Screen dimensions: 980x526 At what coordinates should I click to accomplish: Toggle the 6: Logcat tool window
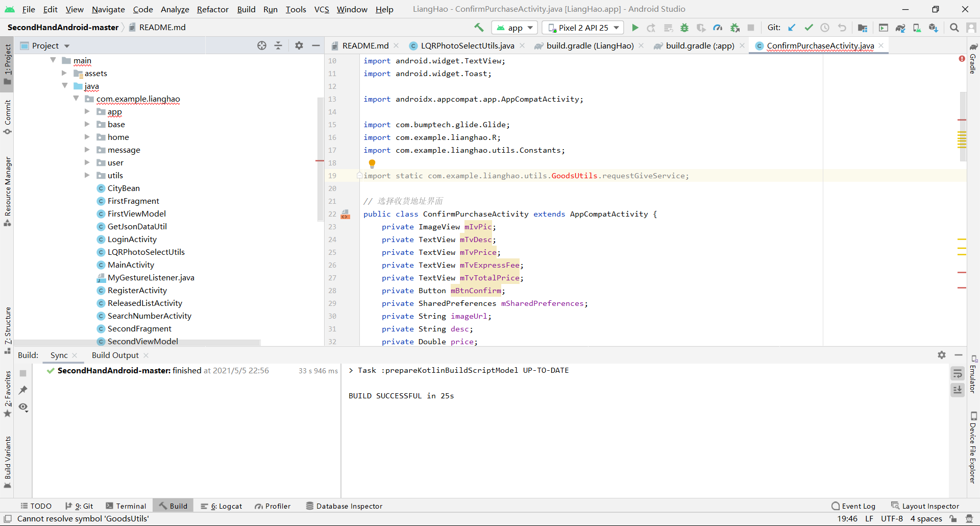coord(222,506)
